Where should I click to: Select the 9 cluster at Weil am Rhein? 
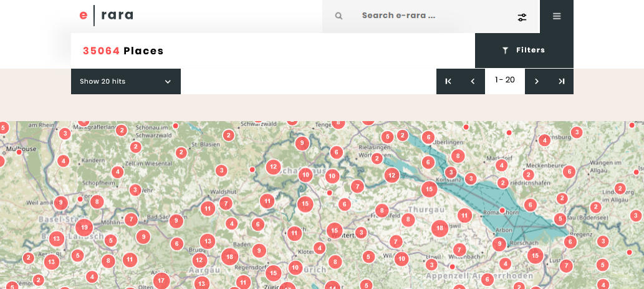coord(61,203)
